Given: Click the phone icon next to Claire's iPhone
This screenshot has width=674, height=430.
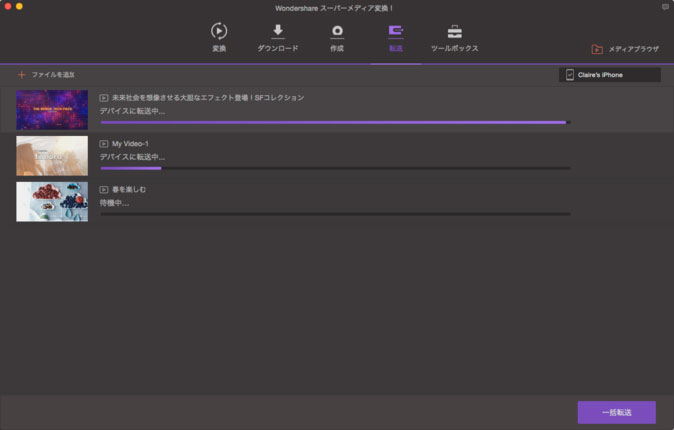Looking at the screenshot, I should (570, 75).
